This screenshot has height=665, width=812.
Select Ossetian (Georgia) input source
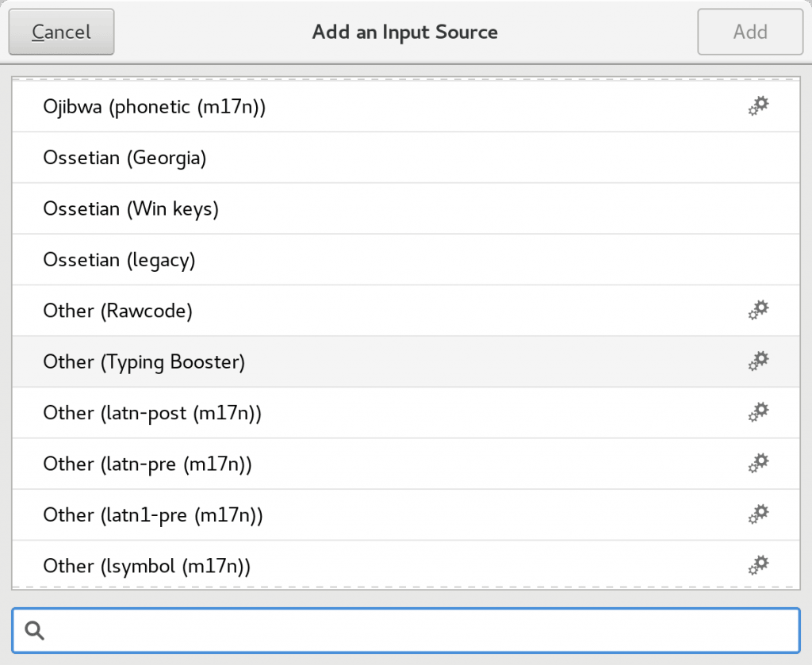click(x=124, y=158)
